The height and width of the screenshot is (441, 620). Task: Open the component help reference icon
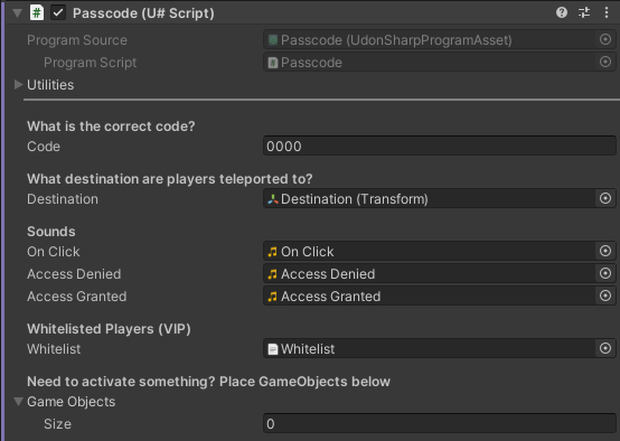pyautogui.click(x=561, y=13)
